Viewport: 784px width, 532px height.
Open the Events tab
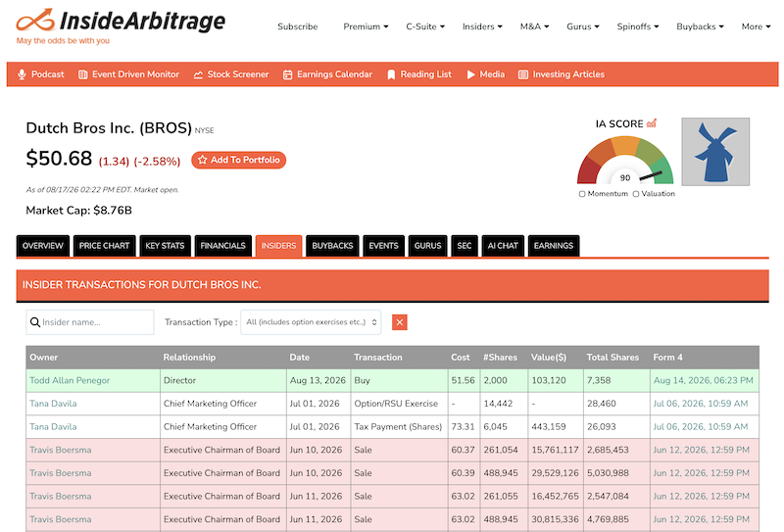coord(383,246)
